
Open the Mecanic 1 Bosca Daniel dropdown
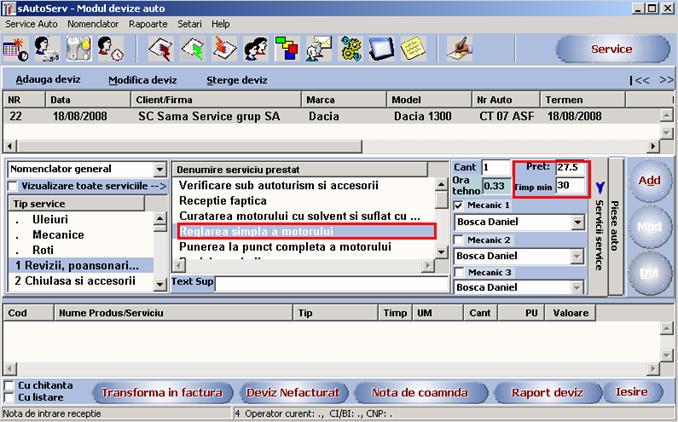pyautogui.click(x=578, y=222)
